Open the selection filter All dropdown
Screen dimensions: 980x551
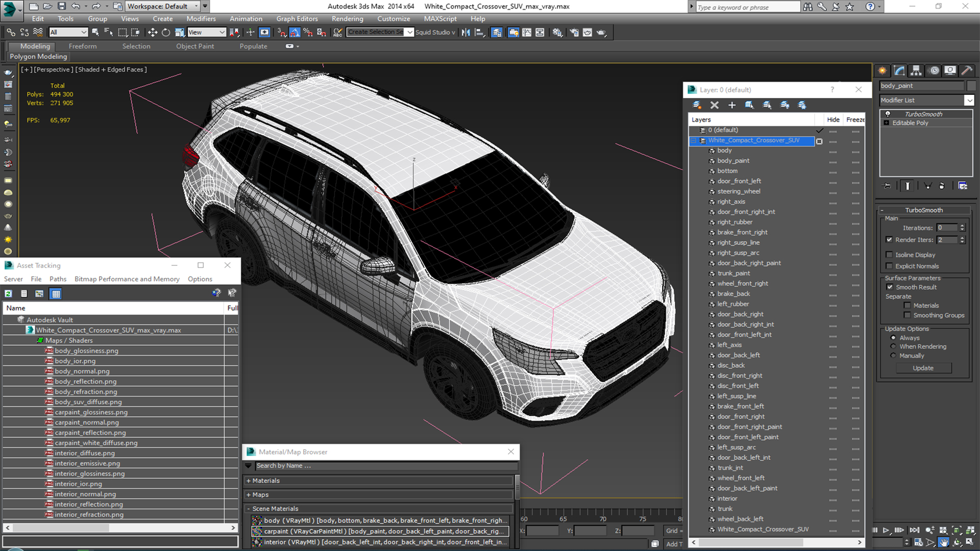pyautogui.click(x=68, y=32)
